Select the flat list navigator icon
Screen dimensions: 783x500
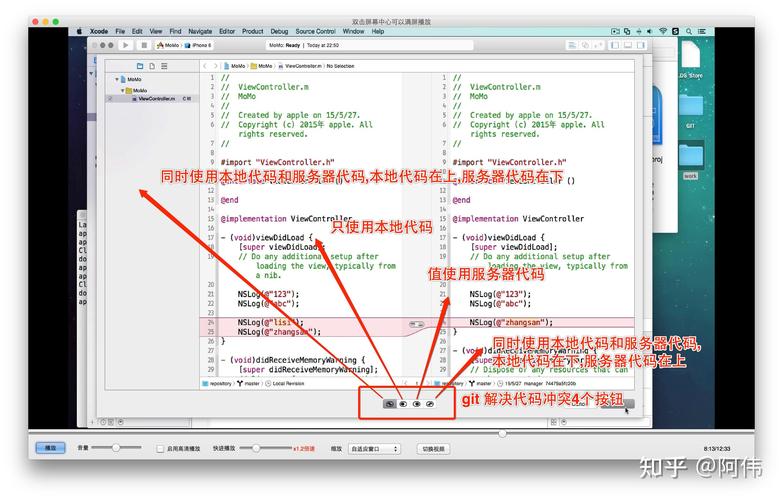164,66
